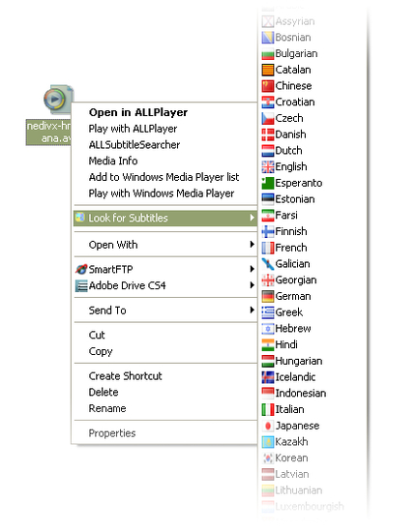Click the Danish flag icon

point(268,134)
